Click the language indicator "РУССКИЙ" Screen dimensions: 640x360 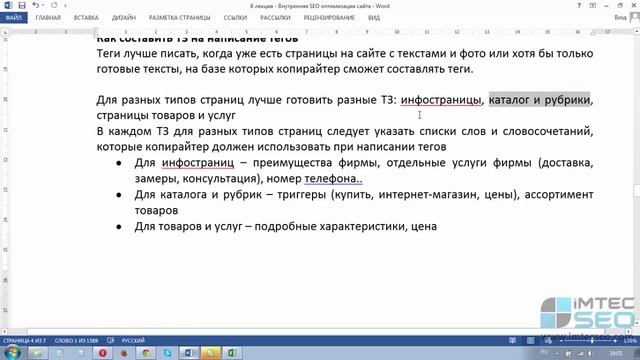[133, 340]
